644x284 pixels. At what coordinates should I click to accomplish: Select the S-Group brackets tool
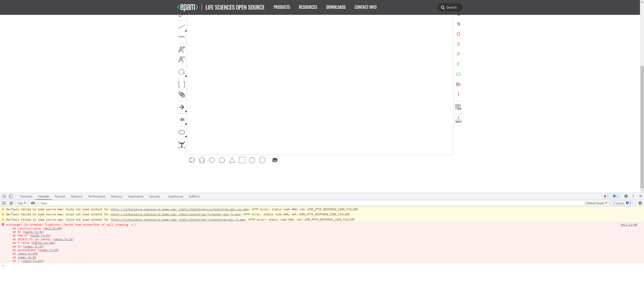click(181, 85)
